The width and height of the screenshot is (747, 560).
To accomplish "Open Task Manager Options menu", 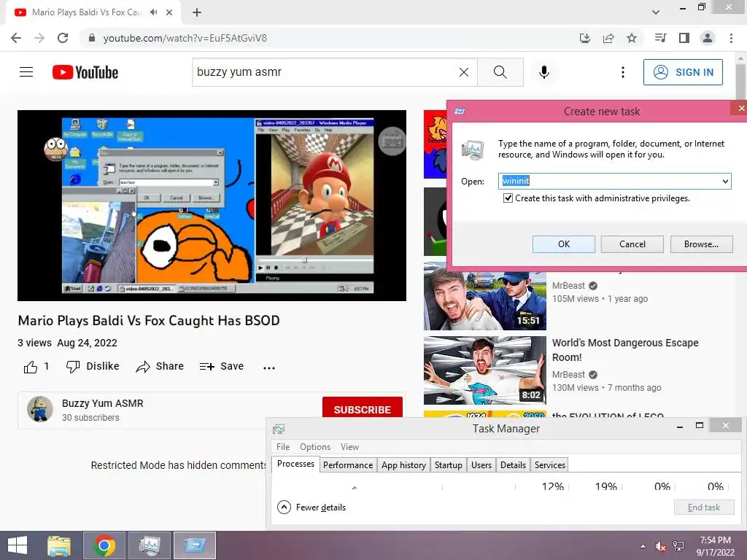I will click(x=315, y=447).
